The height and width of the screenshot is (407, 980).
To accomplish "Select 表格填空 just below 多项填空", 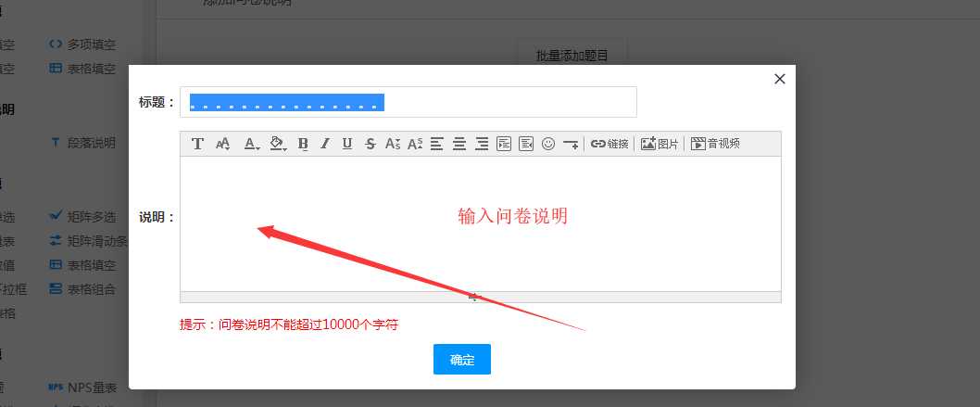I will pyautogui.click(x=82, y=69).
